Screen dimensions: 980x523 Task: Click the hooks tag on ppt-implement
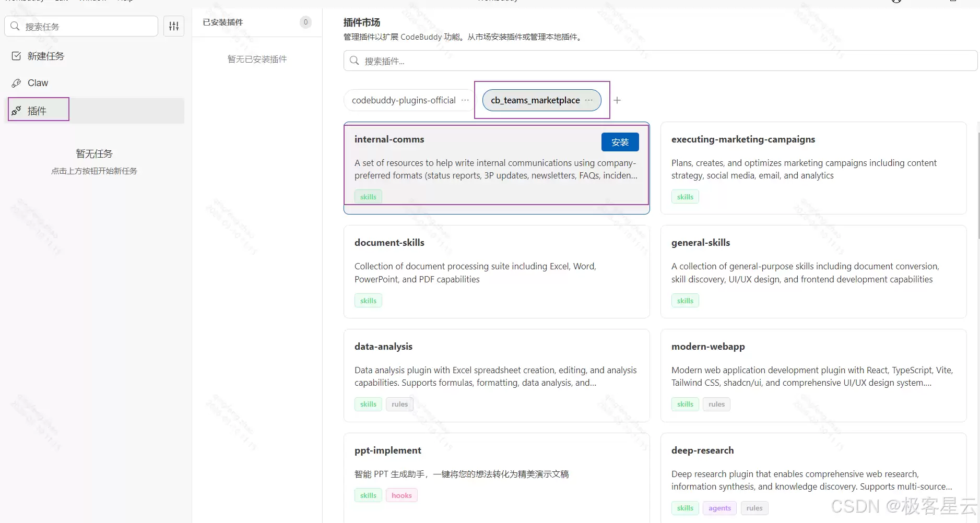click(x=402, y=495)
